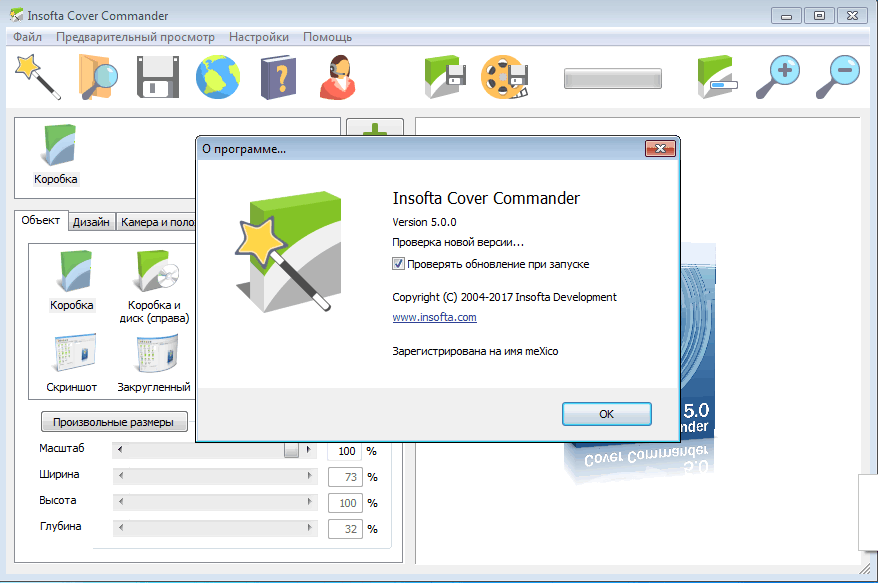The width and height of the screenshot is (878, 583).
Task: Open website via globe icon
Action: click(218, 77)
